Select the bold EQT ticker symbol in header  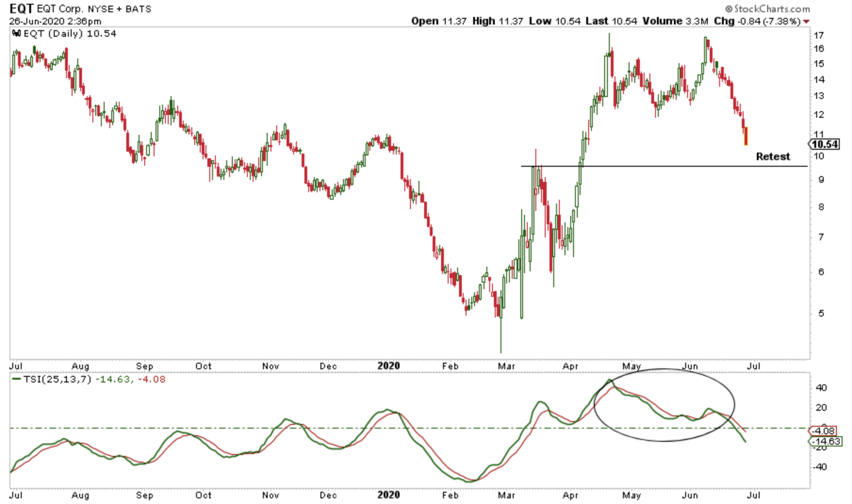point(21,9)
